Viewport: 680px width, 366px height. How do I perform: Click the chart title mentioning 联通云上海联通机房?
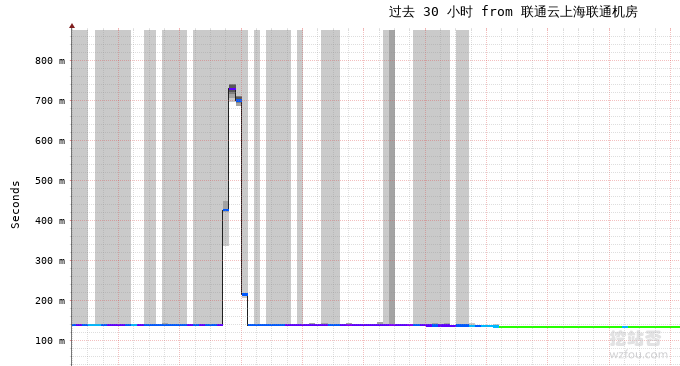click(513, 12)
